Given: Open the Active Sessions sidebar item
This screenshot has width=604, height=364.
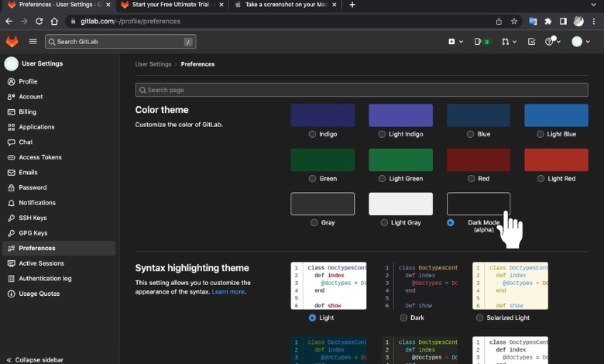Looking at the screenshot, I should [x=59, y=263].
